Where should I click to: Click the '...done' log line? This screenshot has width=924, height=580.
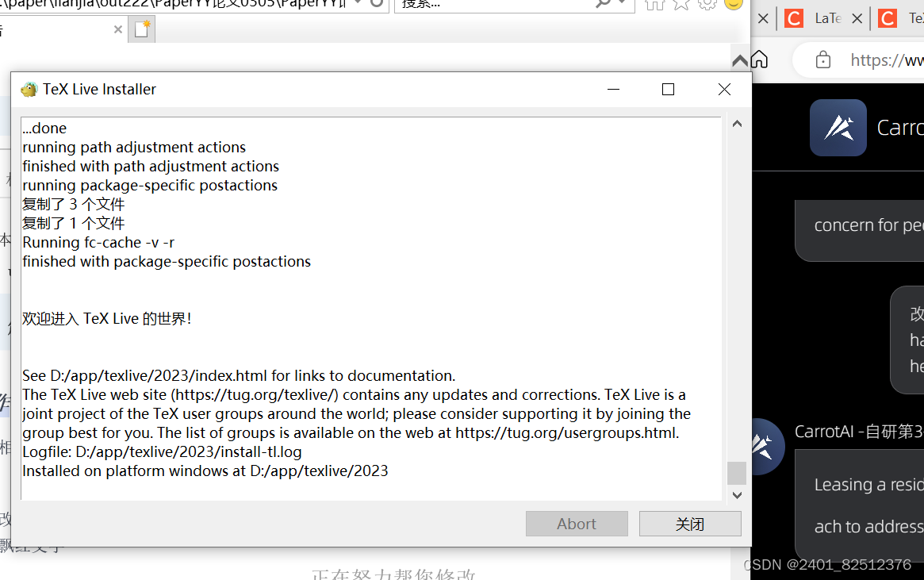coord(44,128)
